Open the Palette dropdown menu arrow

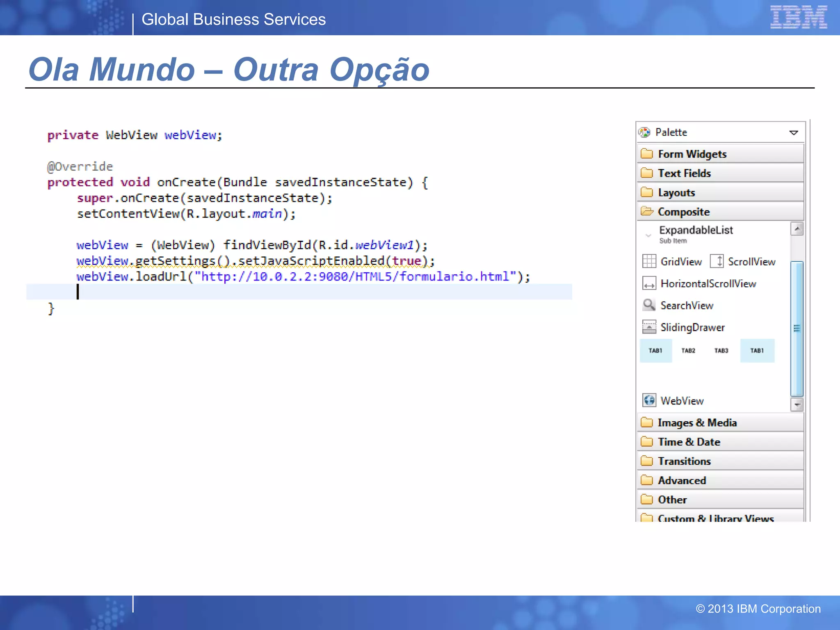[x=793, y=132]
